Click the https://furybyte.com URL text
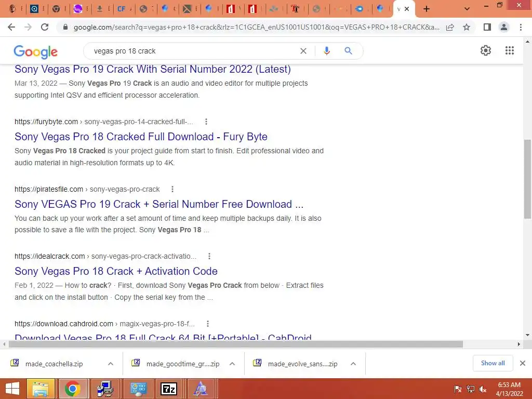The image size is (532, 399). [46, 122]
